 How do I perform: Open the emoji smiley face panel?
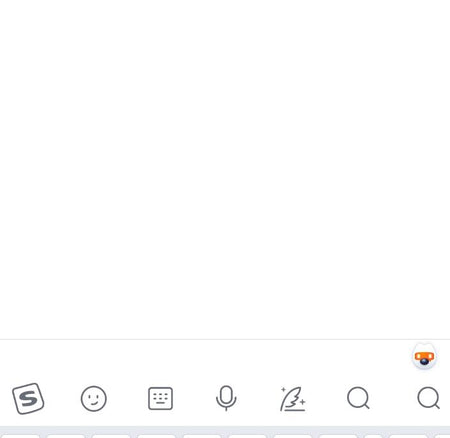pyautogui.click(x=94, y=398)
